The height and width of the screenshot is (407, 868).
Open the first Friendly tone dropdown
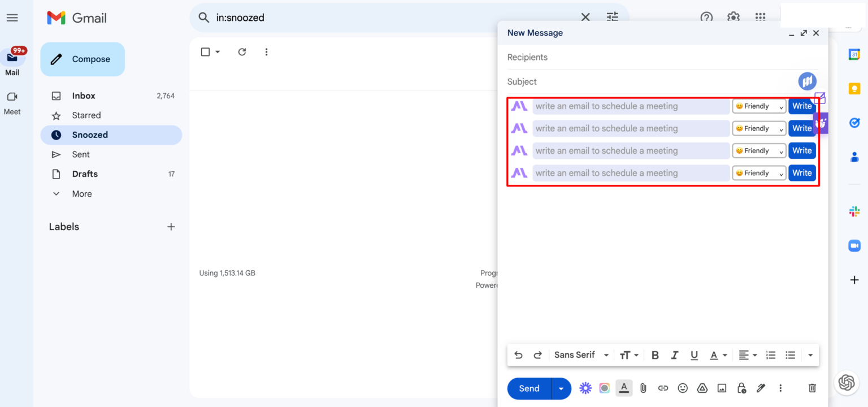click(x=759, y=106)
